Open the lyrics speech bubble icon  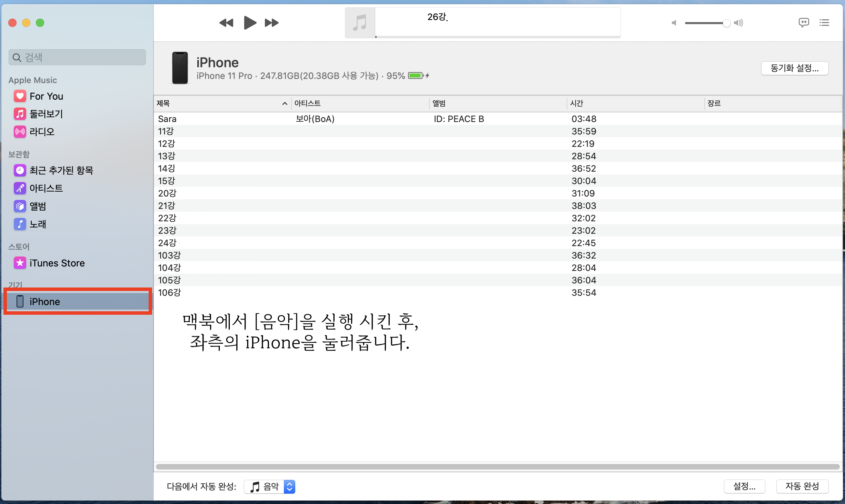click(x=803, y=23)
